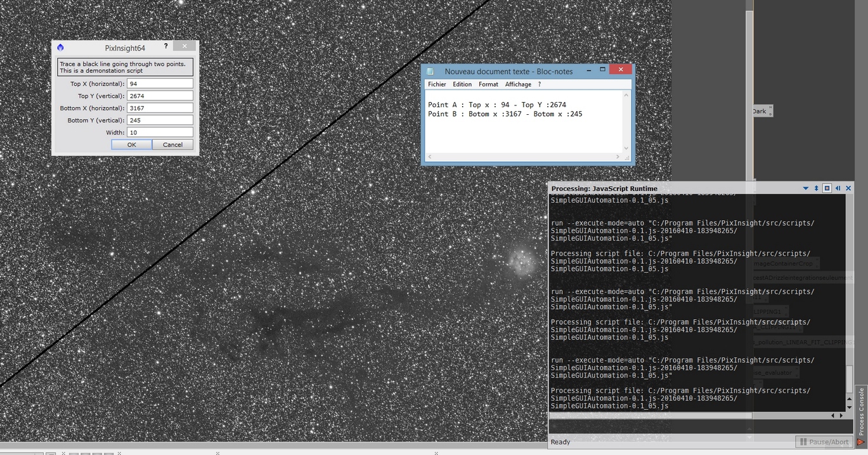Click the Pause/Abort button
Image resolution: width=868 pixels, height=455 pixels.
pos(824,442)
